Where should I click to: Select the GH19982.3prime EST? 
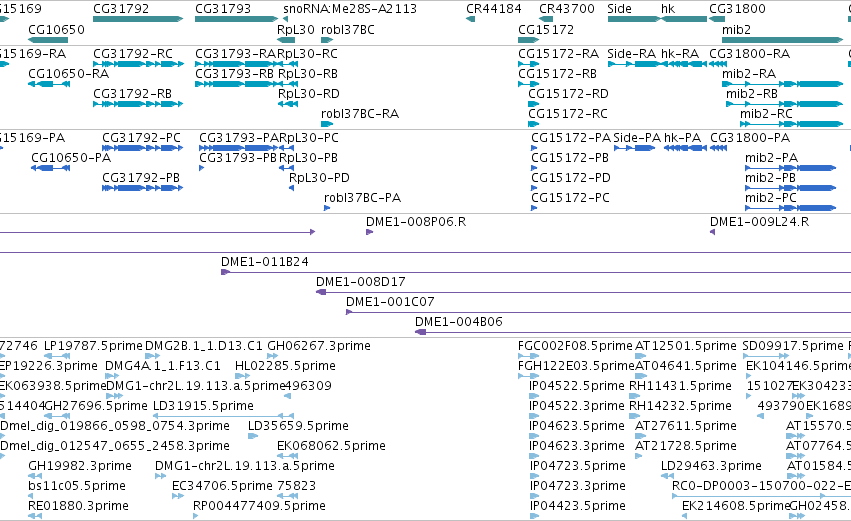[x=35, y=476]
